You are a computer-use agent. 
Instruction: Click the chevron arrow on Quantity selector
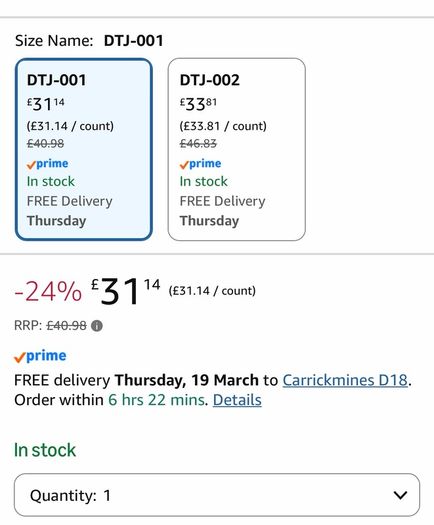400,495
